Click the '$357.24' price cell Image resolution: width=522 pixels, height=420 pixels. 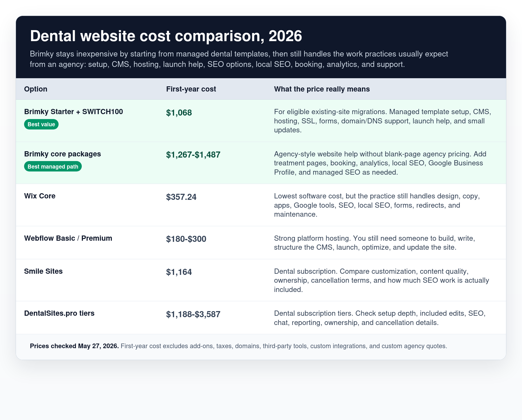[181, 197]
